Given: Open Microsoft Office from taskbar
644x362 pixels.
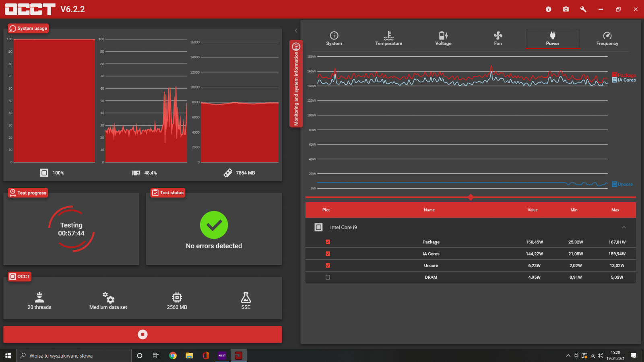Looking at the screenshot, I should 206,356.
